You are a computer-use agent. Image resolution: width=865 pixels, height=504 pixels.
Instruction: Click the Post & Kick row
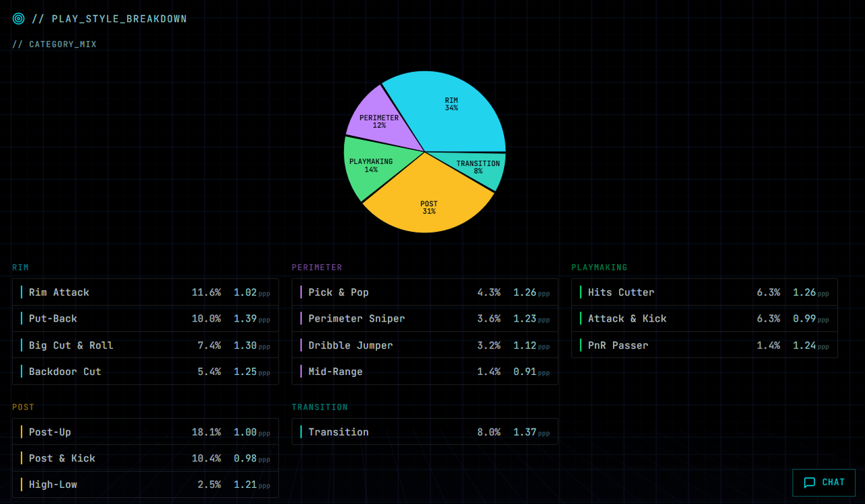[x=145, y=458]
